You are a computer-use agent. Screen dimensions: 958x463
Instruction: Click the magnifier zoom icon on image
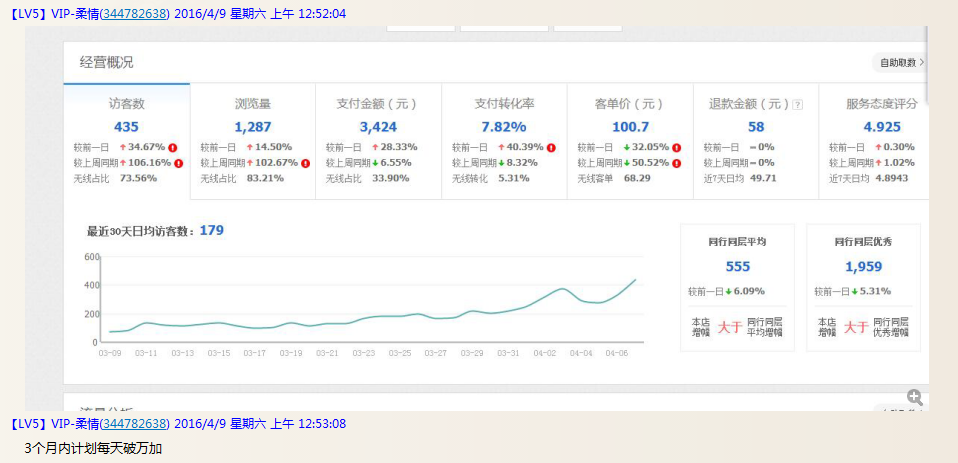click(x=914, y=397)
